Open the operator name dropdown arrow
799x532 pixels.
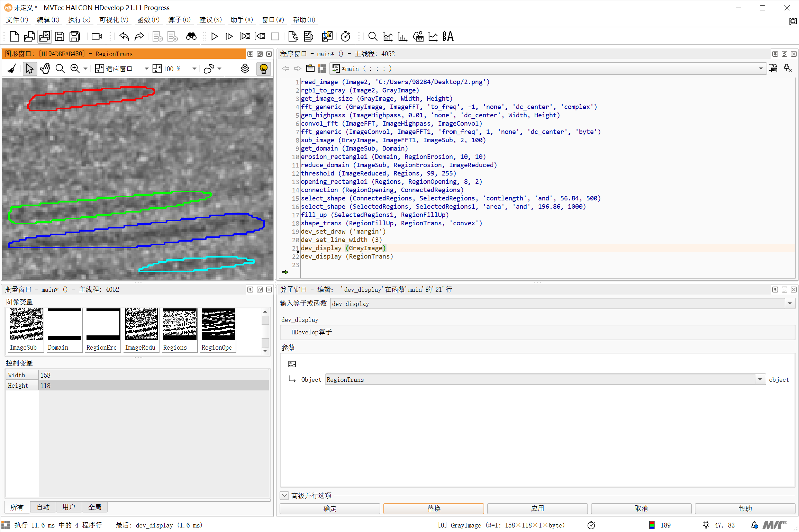[x=790, y=304]
